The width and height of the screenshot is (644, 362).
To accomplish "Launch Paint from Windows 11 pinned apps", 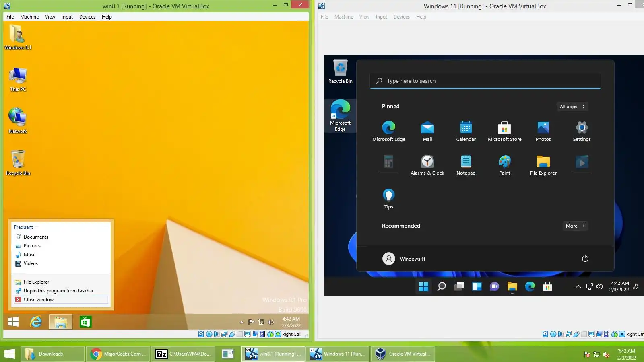I will coord(505,165).
